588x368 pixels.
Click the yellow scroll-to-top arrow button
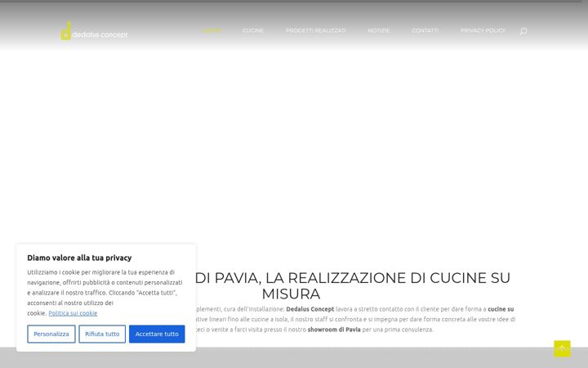coord(562,348)
